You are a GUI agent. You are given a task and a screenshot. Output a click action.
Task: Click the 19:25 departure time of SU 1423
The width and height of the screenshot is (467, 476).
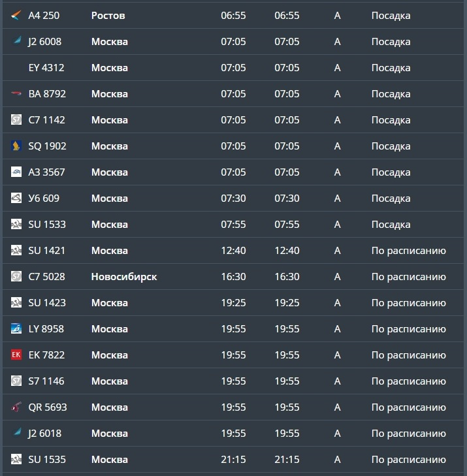233,302
